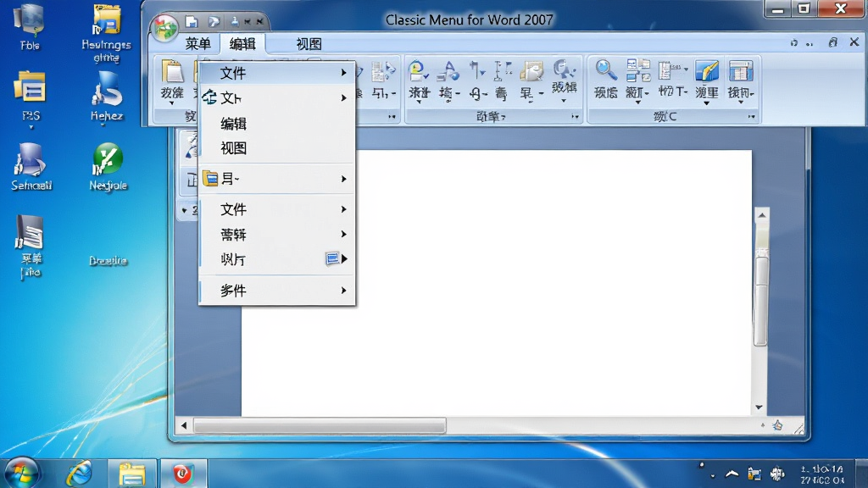
Task: Expand submenu arrow on the folder icon row
Action: pos(344,179)
